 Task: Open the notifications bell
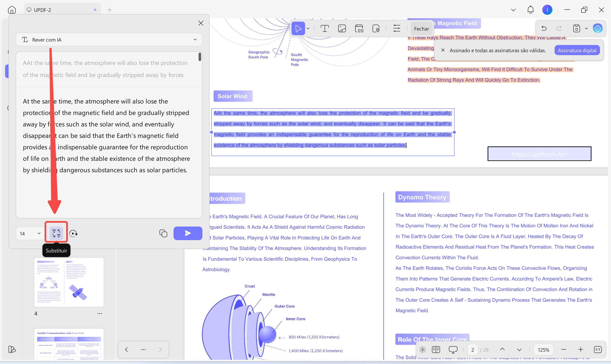[x=530, y=10]
